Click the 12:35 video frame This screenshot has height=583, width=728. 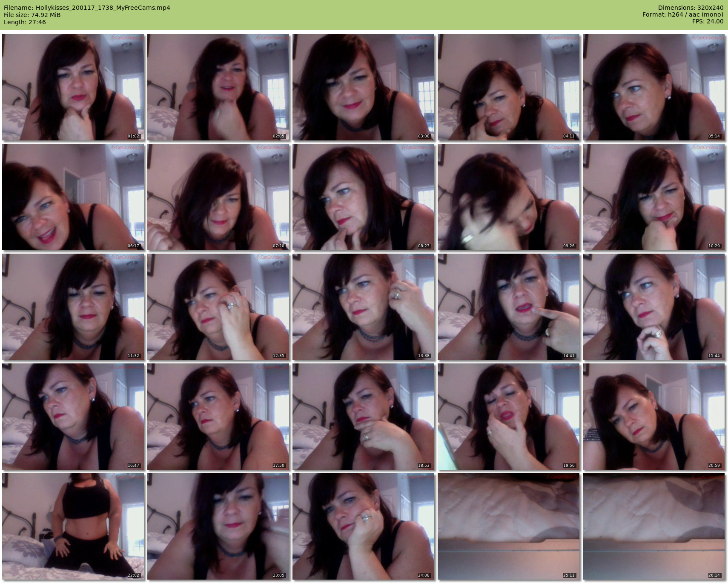click(218, 307)
